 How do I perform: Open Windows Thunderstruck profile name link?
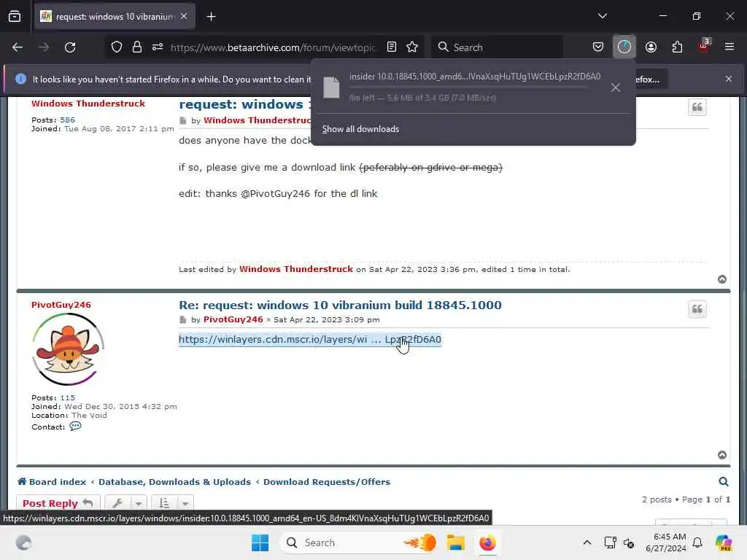[88, 104]
